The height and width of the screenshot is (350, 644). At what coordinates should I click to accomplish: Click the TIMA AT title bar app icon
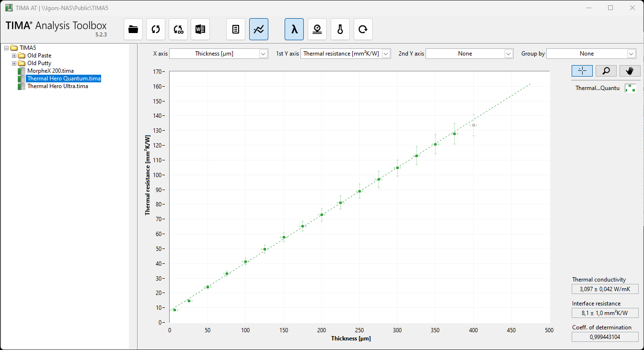point(9,8)
